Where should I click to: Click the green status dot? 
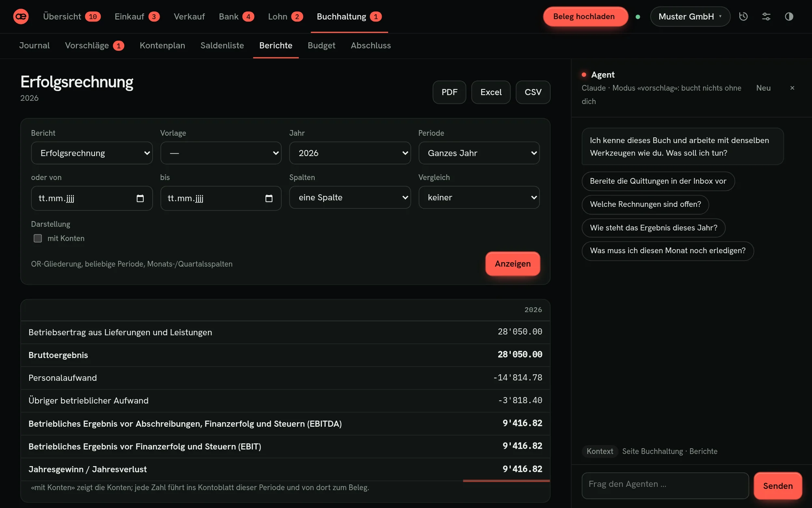click(638, 17)
